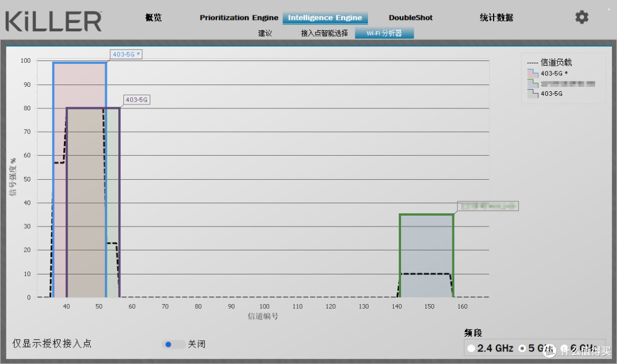Screen dimensions: 617x364
Task: Go to 统计数据 statistics tab
Action: click(x=496, y=17)
